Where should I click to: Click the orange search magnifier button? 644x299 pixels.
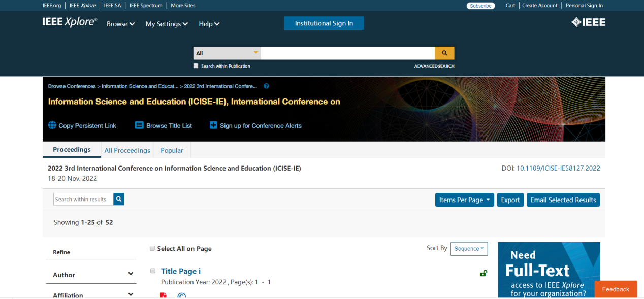pos(444,53)
